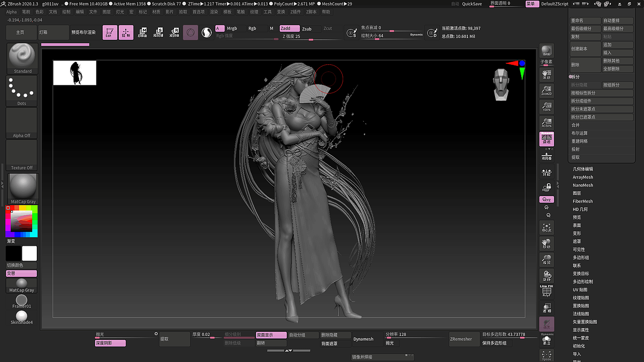Viewport: 644px width, 362px height.
Task: Expand the 几何体编辑 subpalette
Action: click(583, 169)
